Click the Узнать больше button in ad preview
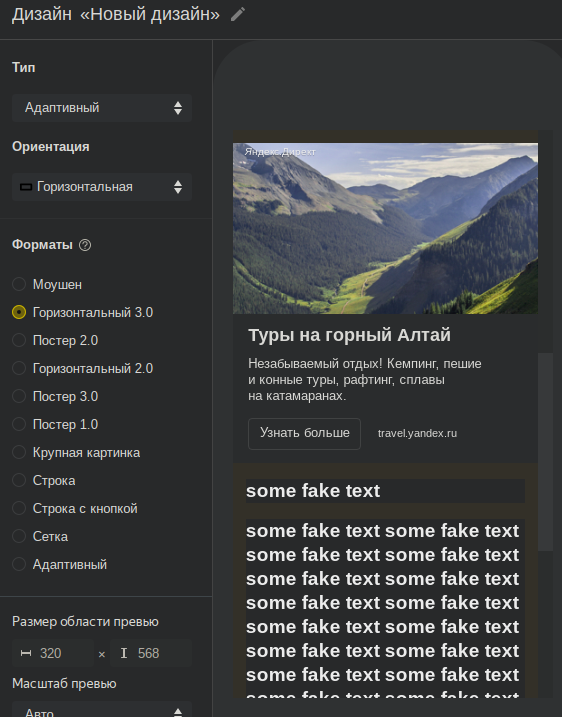The width and height of the screenshot is (562, 717). (x=304, y=433)
